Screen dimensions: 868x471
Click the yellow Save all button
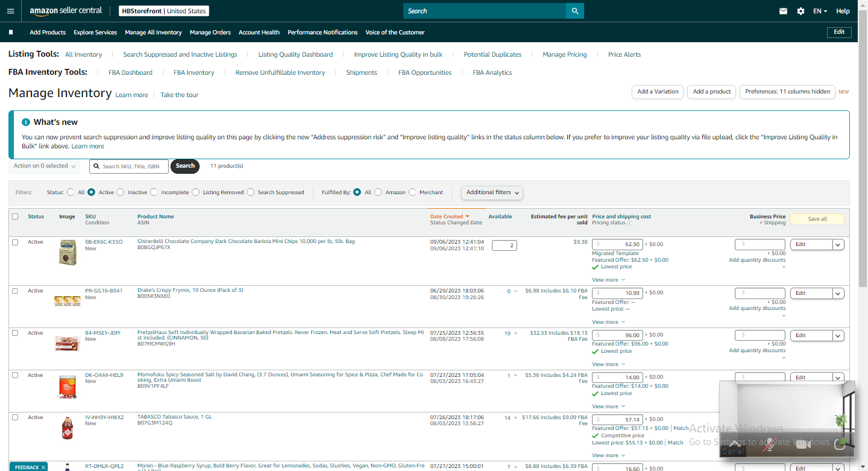[x=817, y=219]
